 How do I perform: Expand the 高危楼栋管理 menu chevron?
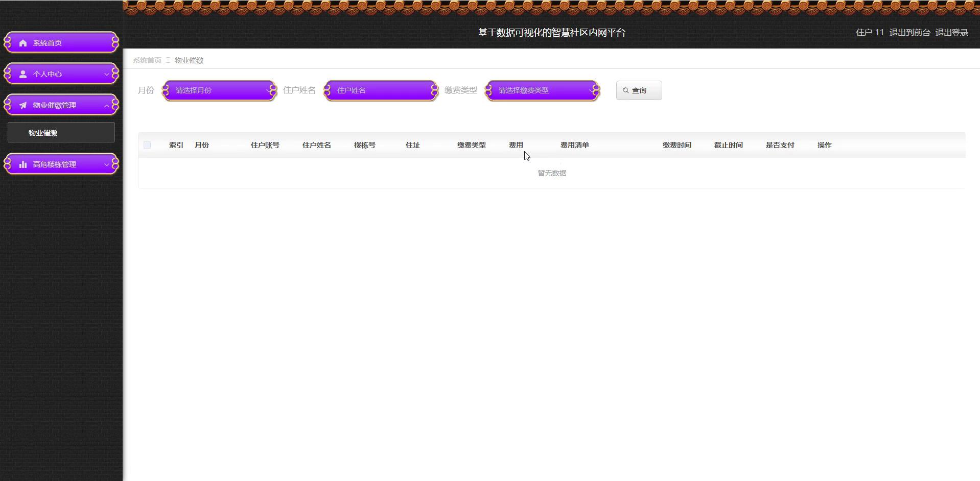click(x=106, y=164)
